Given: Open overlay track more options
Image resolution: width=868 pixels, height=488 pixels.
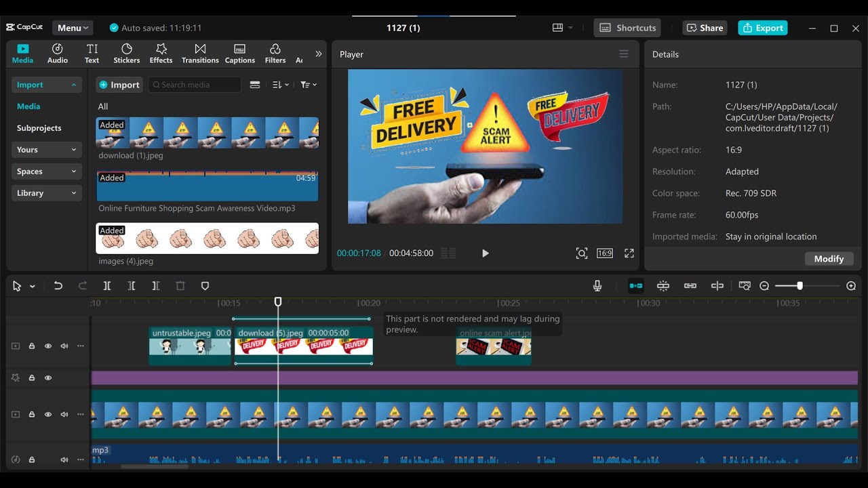Looking at the screenshot, I should 81,346.
